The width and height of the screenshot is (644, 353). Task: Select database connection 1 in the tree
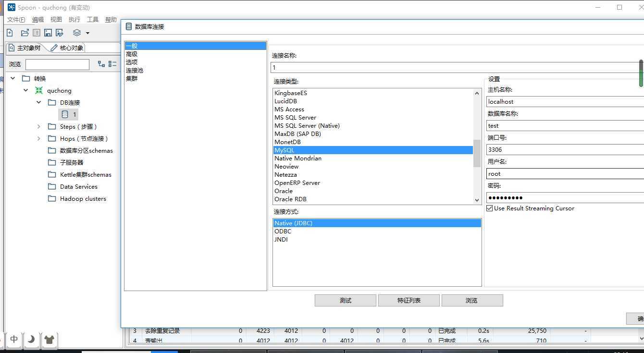[70, 114]
